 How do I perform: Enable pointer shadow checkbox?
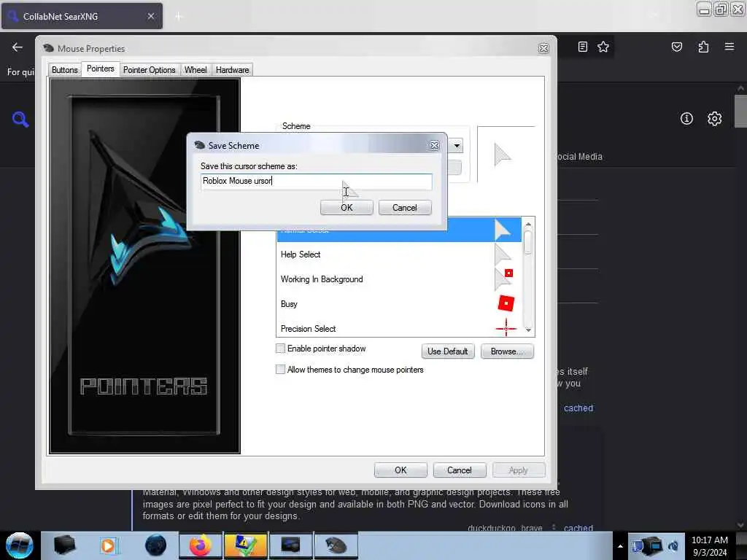[x=281, y=349]
